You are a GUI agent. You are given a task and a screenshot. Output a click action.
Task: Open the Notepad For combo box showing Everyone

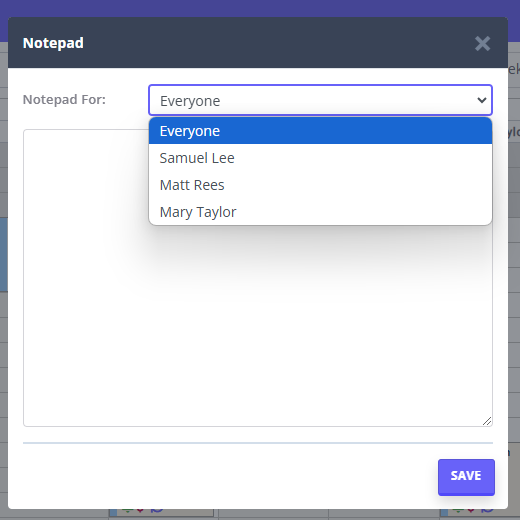[x=320, y=100]
